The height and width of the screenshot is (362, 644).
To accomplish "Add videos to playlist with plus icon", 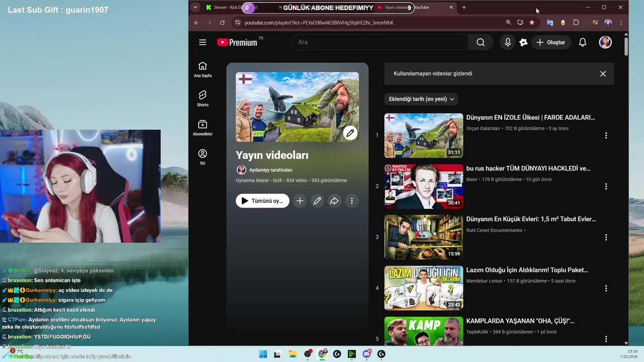I will [300, 201].
